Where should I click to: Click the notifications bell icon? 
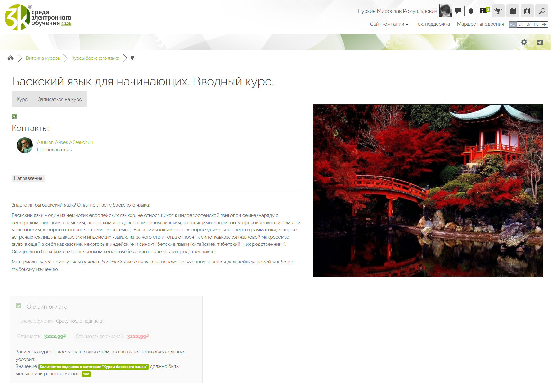coord(471,11)
